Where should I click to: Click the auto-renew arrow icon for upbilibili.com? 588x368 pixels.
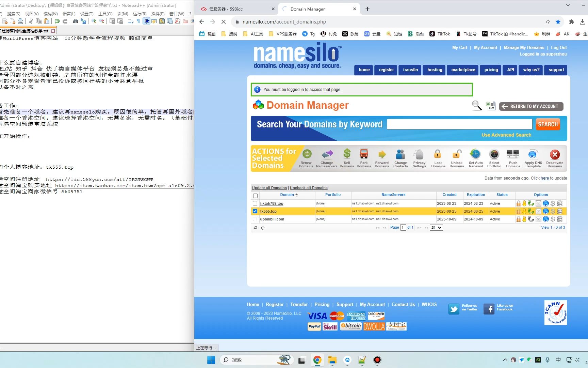(531, 219)
